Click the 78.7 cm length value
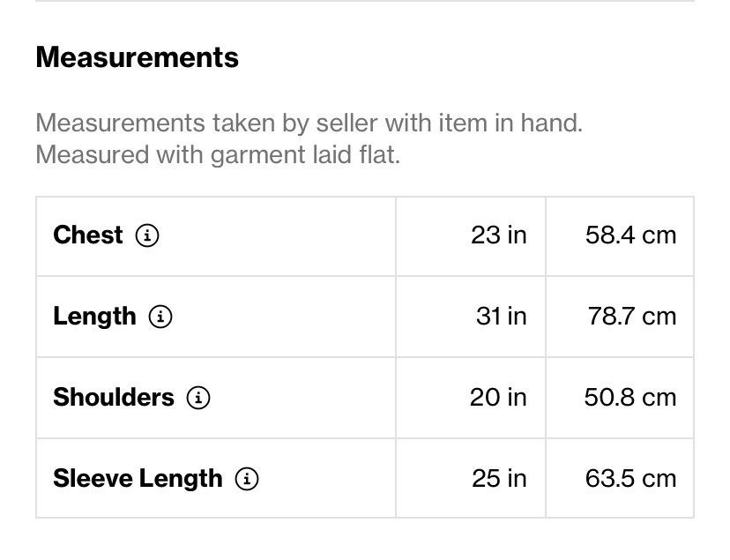730x560 pixels. (x=632, y=317)
